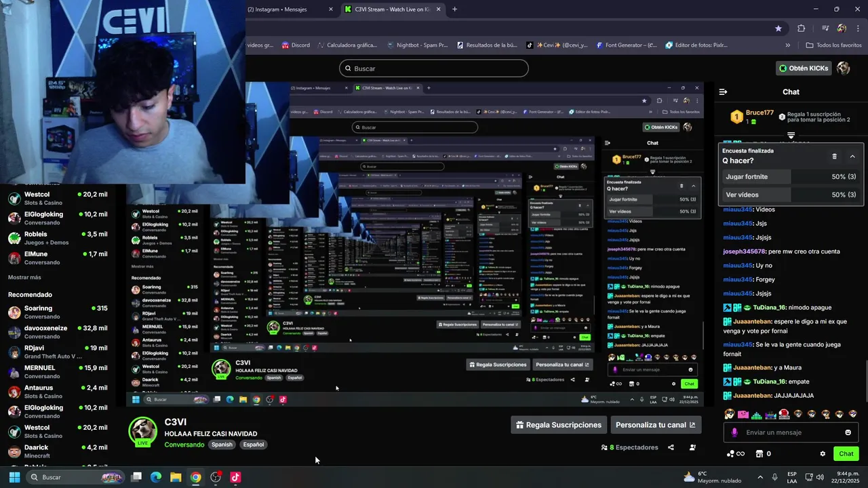The width and height of the screenshot is (868, 488).
Task: Open Discord bookmark
Action: [296, 45]
